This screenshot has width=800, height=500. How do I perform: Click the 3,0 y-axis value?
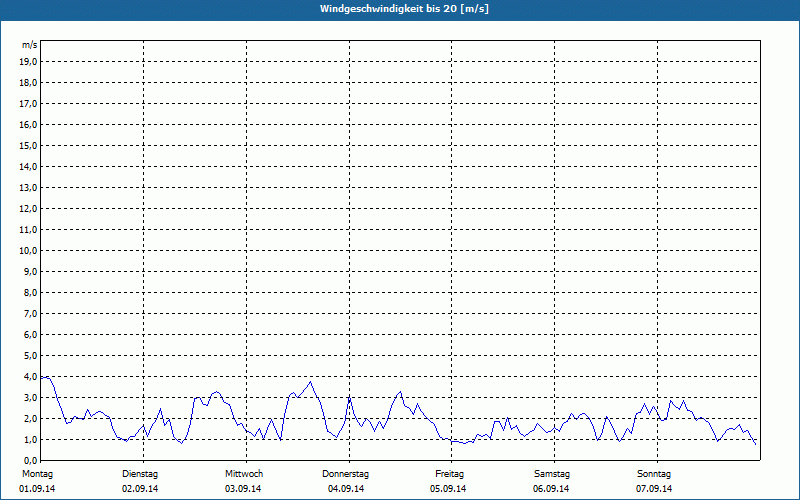tap(31, 397)
